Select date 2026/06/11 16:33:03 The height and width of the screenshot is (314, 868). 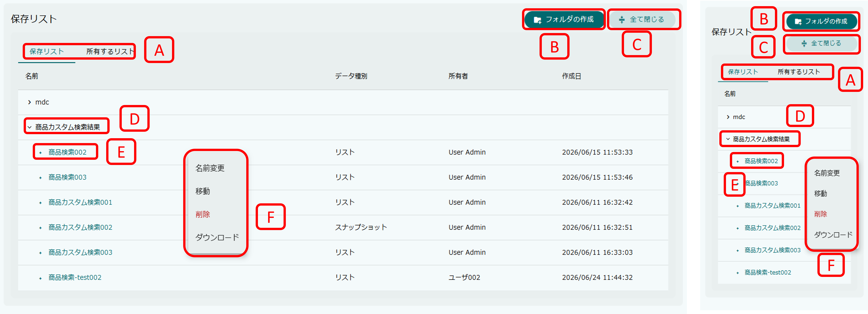click(x=597, y=252)
